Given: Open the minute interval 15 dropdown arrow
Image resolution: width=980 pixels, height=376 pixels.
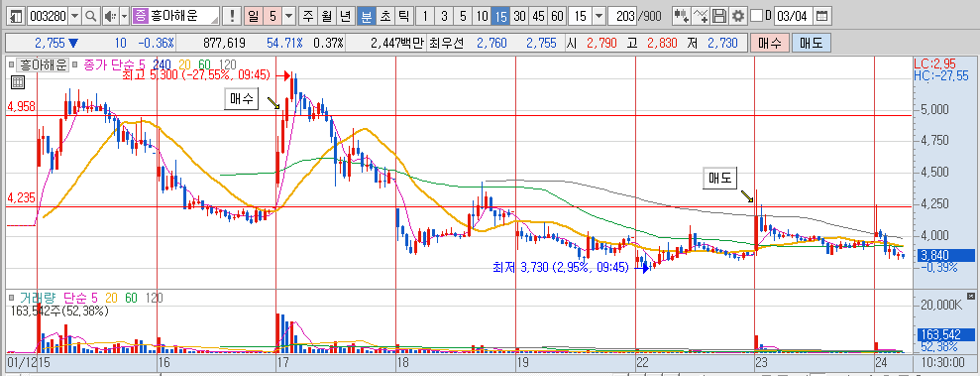Looking at the screenshot, I should 599,16.
